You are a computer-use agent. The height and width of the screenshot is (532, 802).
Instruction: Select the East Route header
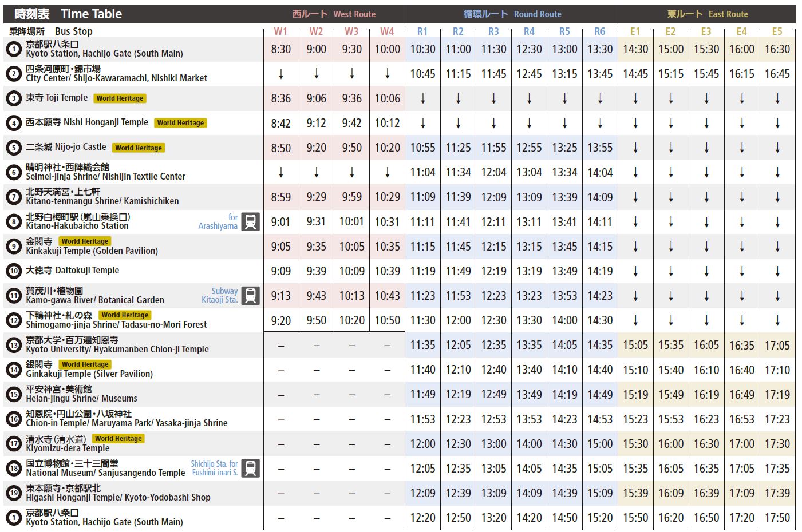[x=707, y=14]
